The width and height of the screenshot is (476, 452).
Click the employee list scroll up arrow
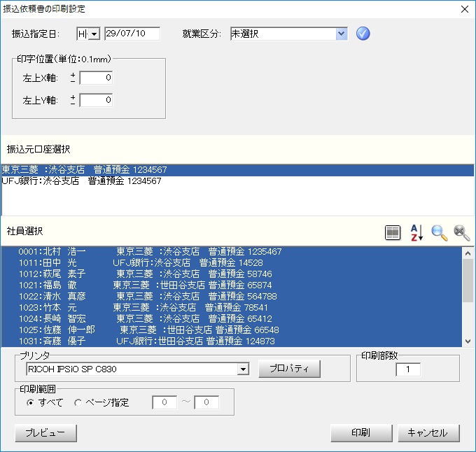(468, 253)
